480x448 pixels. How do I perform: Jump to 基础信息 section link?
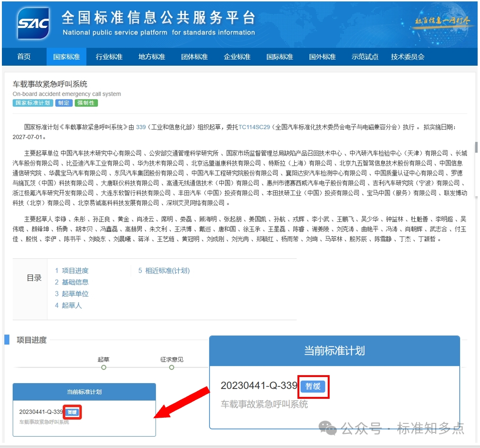point(75,282)
